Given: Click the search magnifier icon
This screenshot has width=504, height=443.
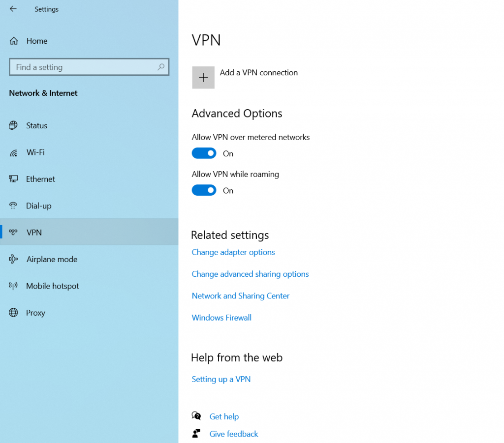Looking at the screenshot, I should pos(161,67).
